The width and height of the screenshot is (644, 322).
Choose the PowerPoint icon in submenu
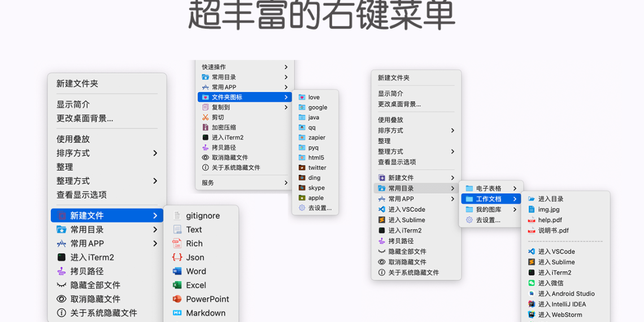click(x=177, y=299)
